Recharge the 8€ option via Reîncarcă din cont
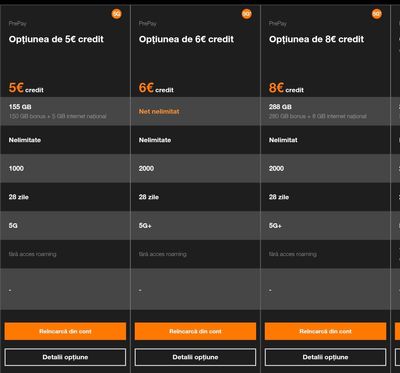The height and width of the screenshot is (373, 400). (x=325, y=331)
